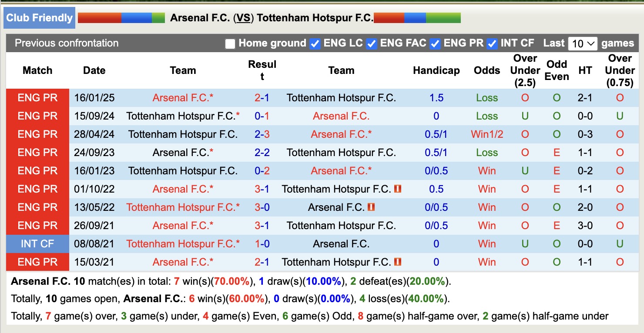Viewport: 644px width, 333px height.
Task: Click the 1.5 handicap value in the first row
Action: (436, 97)
